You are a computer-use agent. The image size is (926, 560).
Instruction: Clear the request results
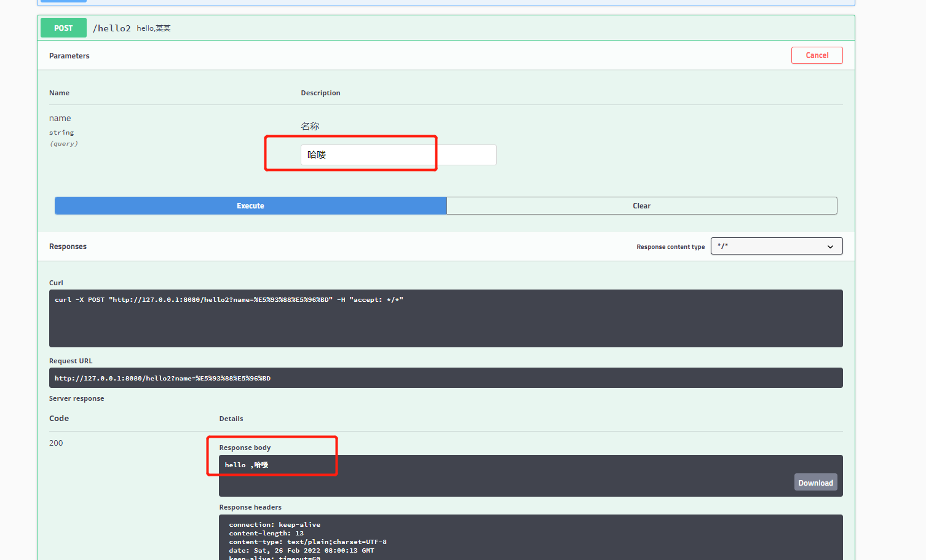click(642, 206)
